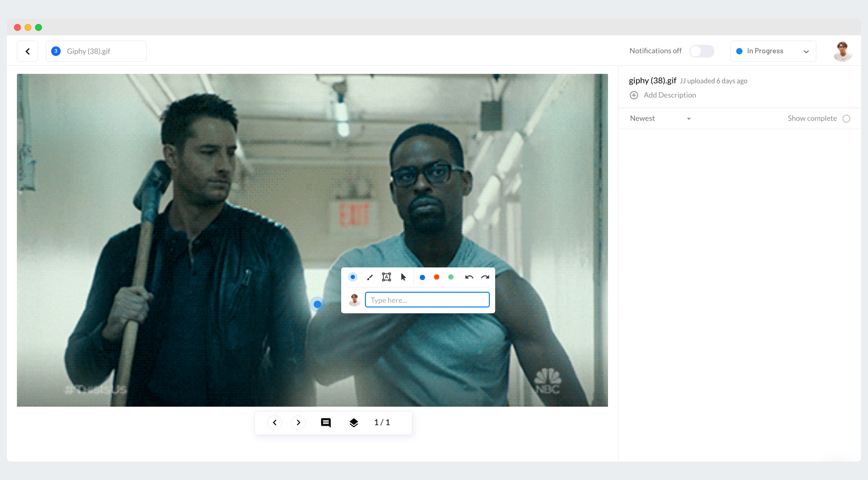Select the pointer cursor tool

point(403,277)
